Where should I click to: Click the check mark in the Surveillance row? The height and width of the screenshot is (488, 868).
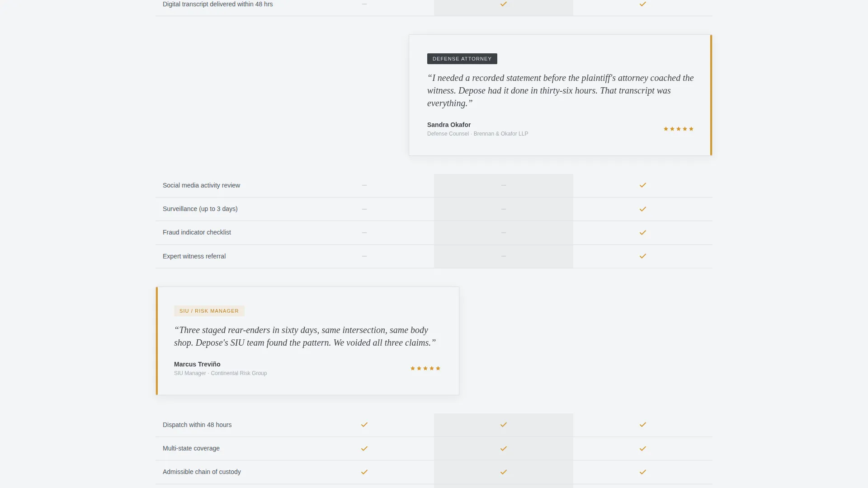pos(642,209)
